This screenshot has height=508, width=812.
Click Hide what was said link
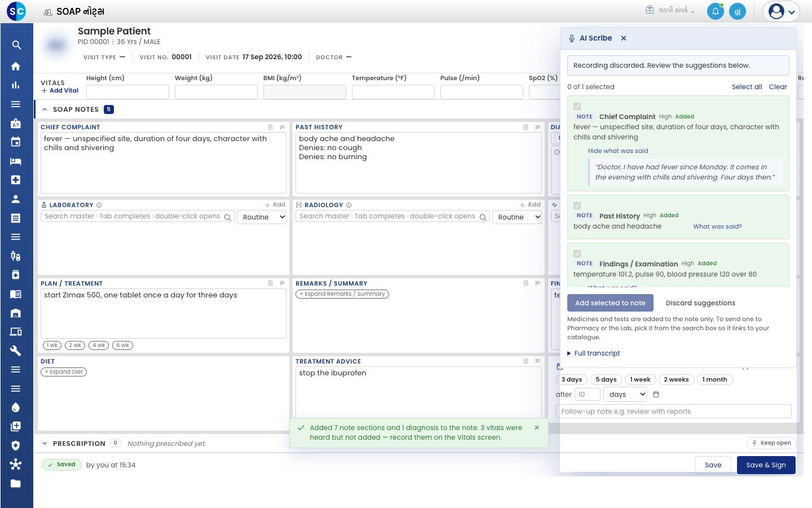pyautogui.click(x=618, y=151)
